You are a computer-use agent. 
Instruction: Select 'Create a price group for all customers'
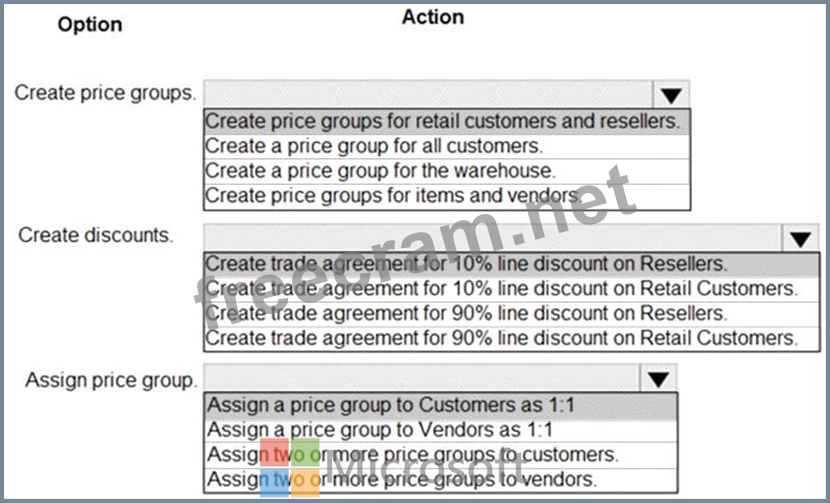coord(447,146)
